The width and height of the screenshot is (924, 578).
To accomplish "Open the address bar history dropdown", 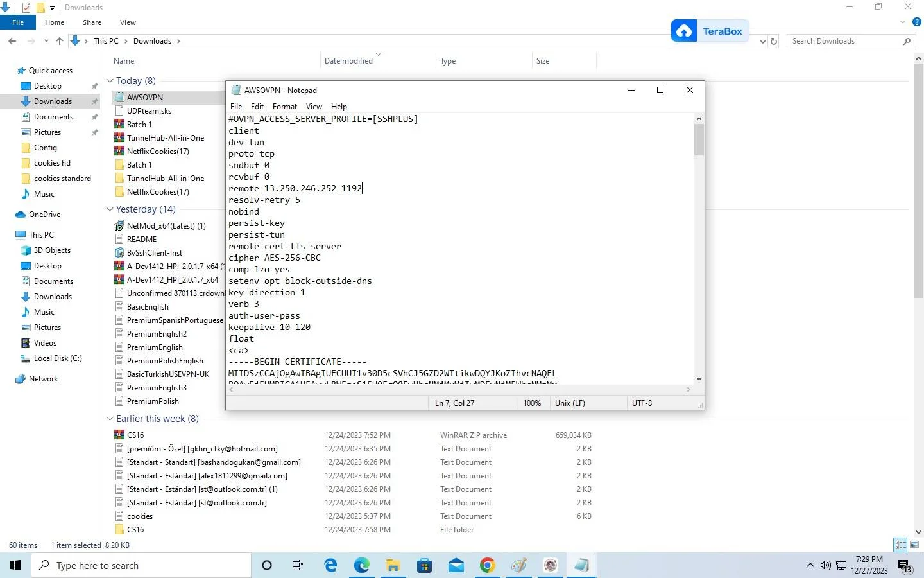I will coord(762,41).
